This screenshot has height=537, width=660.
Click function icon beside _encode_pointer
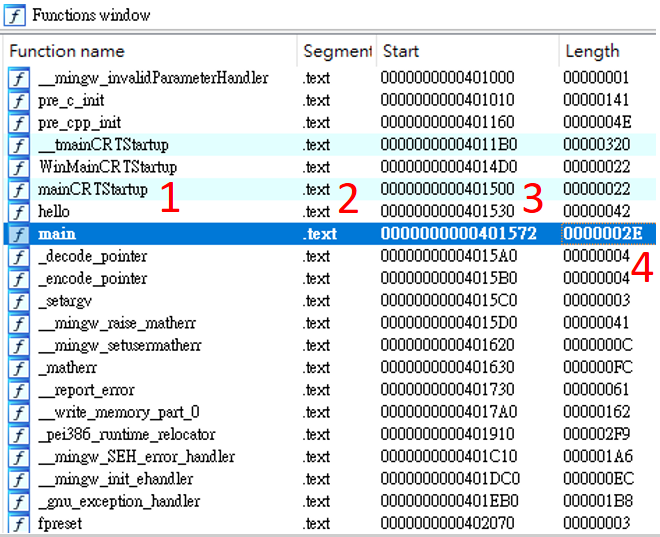[x=19, y=279]
